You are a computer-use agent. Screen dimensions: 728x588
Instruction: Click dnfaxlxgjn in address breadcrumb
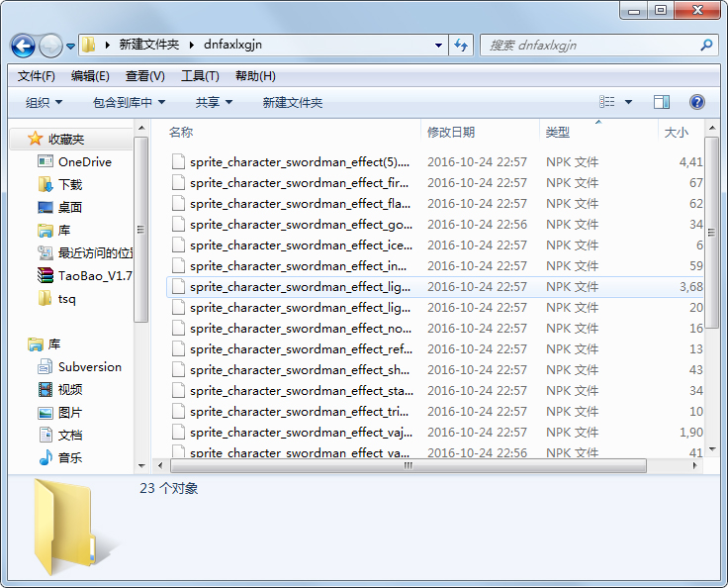tap(232, 45)
